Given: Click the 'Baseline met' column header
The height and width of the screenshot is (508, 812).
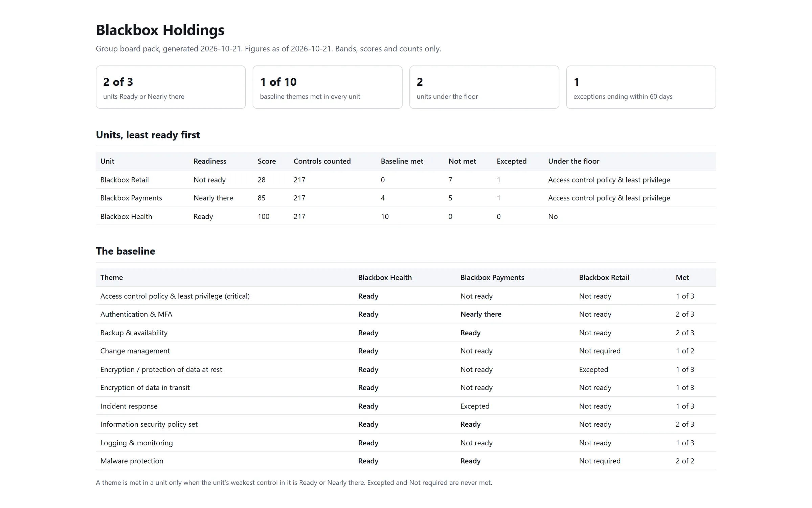Looking at the screenshot, I should [402, 161].
